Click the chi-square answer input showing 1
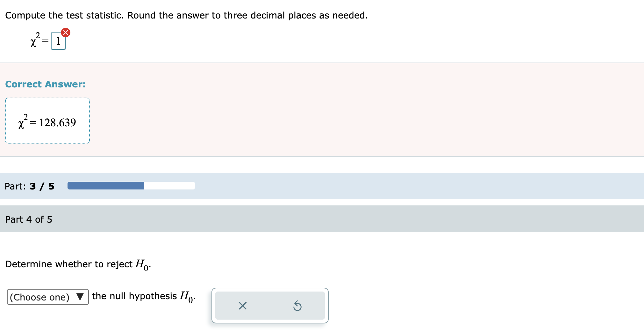The image size is (644, 333). [58, 41]
